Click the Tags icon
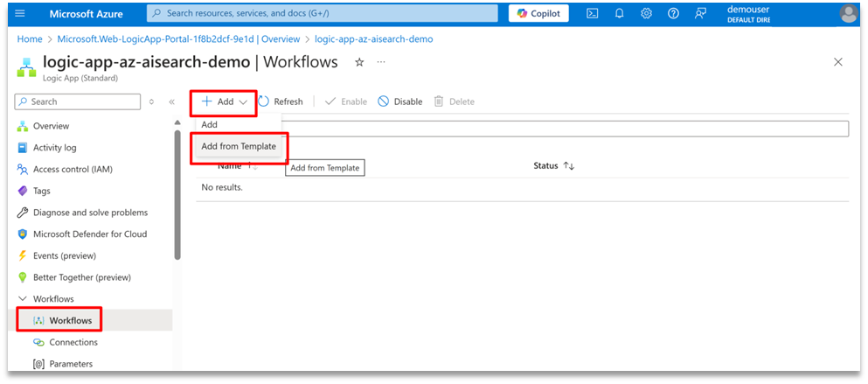 click(23, 191)
